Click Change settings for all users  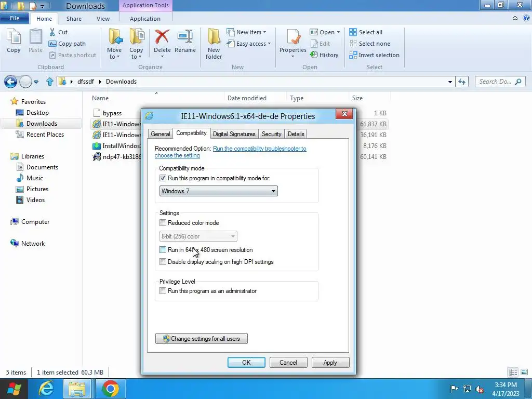202,339
